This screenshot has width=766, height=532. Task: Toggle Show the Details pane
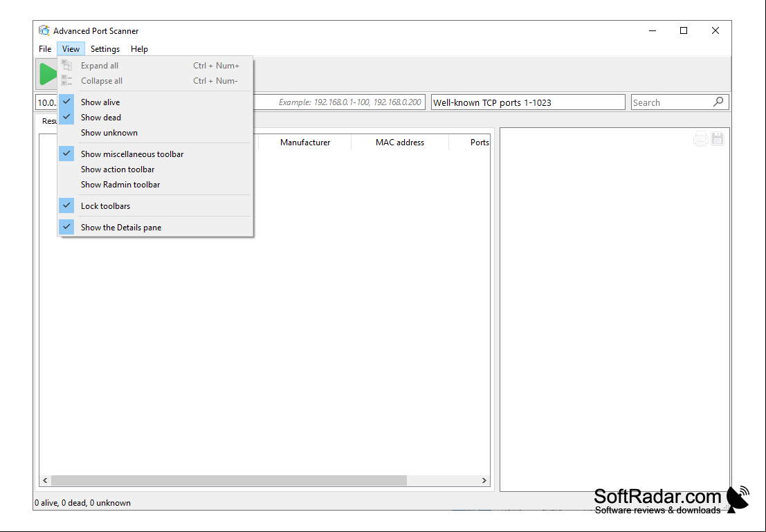pyautogui.click(x=156, y=227)
